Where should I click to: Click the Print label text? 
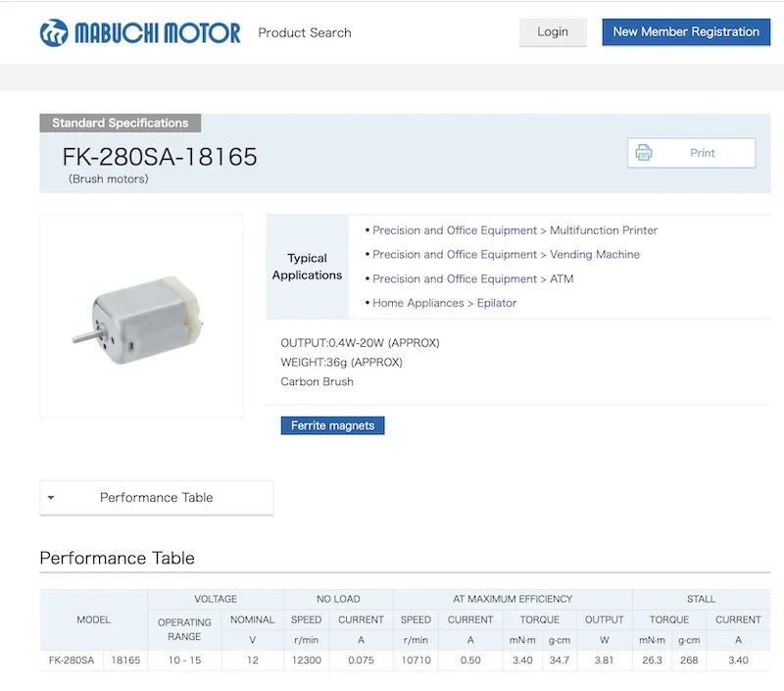click(x=702, y=153)
